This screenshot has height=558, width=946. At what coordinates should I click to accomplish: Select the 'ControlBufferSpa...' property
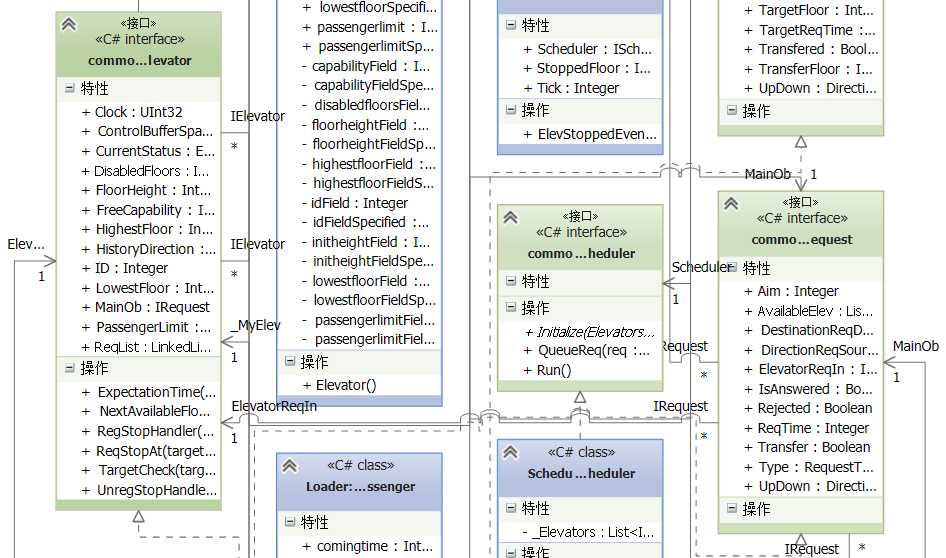coord(147,132)
